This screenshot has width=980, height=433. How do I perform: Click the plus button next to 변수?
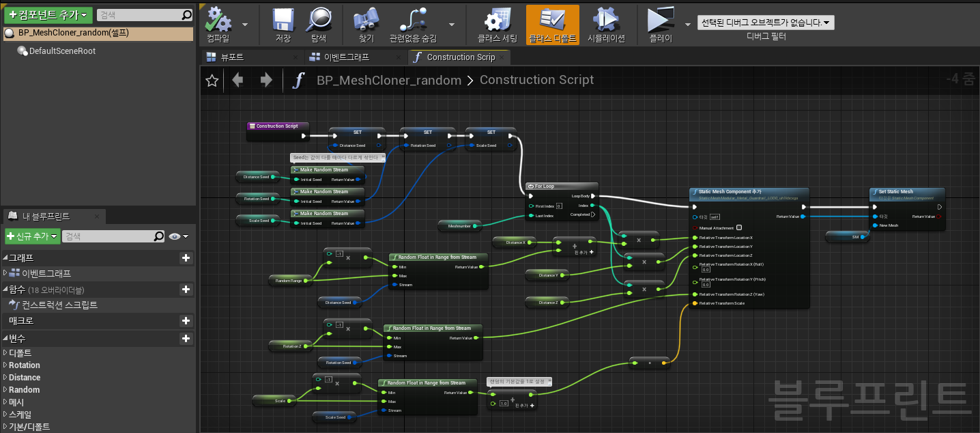pos(186,339)
